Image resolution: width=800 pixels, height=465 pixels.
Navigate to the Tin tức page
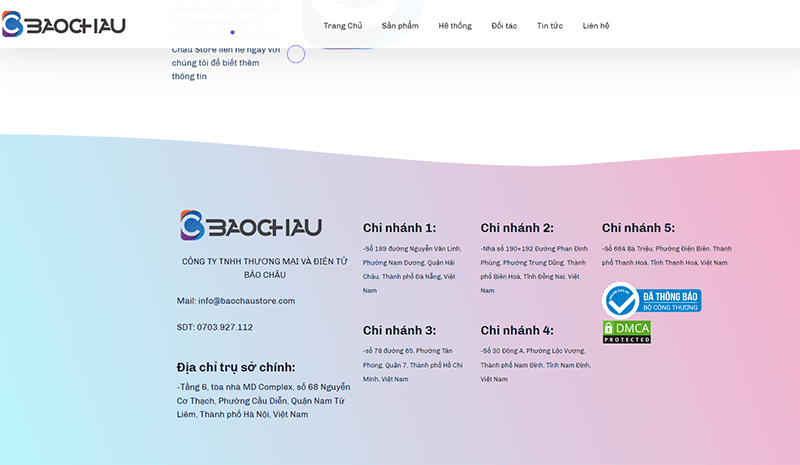549,26
